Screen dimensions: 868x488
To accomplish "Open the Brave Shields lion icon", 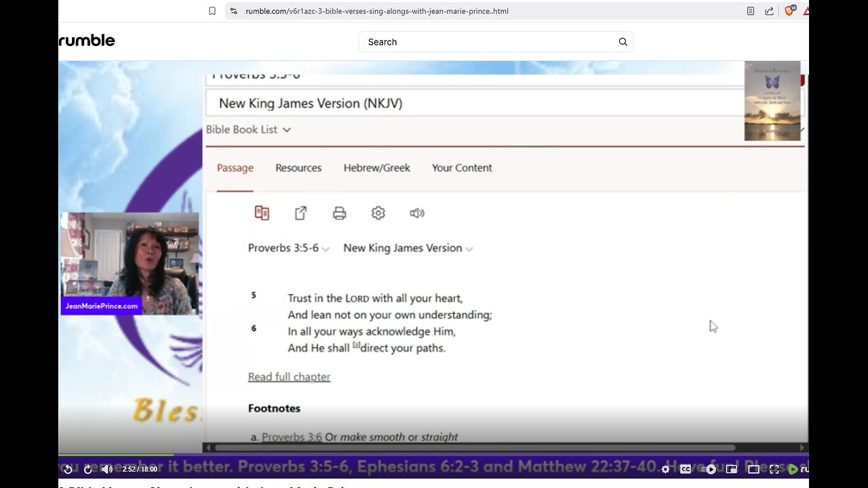I will click(789, 11).
